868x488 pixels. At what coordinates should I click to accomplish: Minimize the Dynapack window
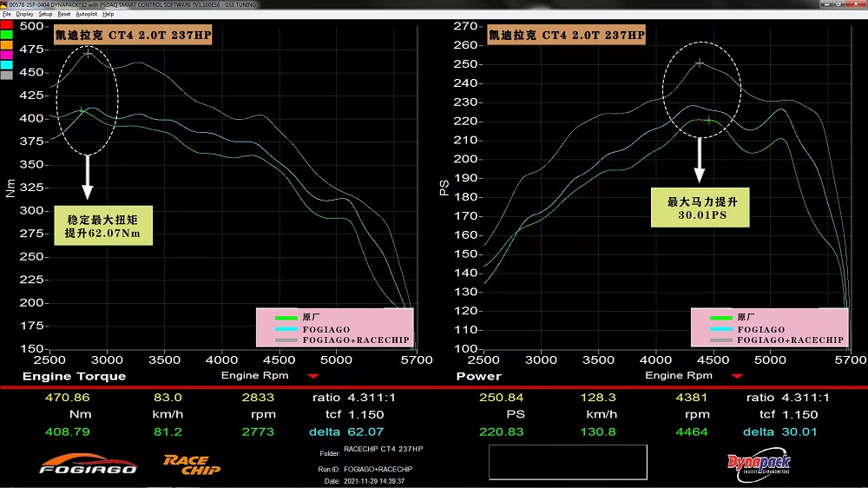(x=826, y=4)
